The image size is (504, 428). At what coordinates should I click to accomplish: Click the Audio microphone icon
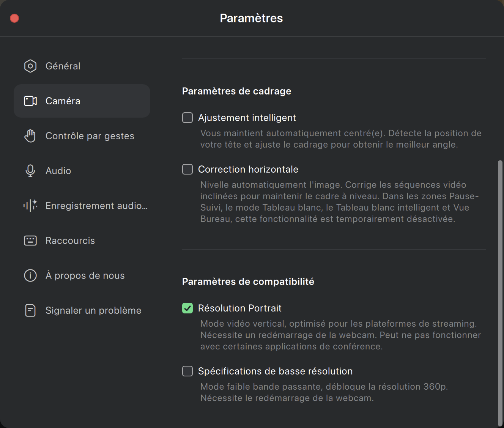click(x=30, y=171)
